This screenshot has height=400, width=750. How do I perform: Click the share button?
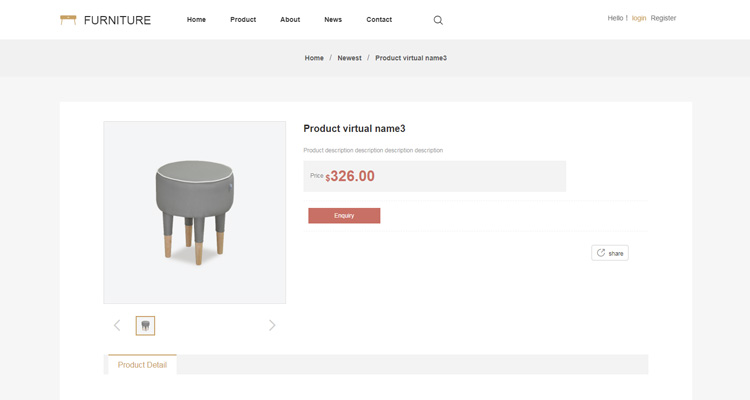pyautogui.click(x=610, y=253)
